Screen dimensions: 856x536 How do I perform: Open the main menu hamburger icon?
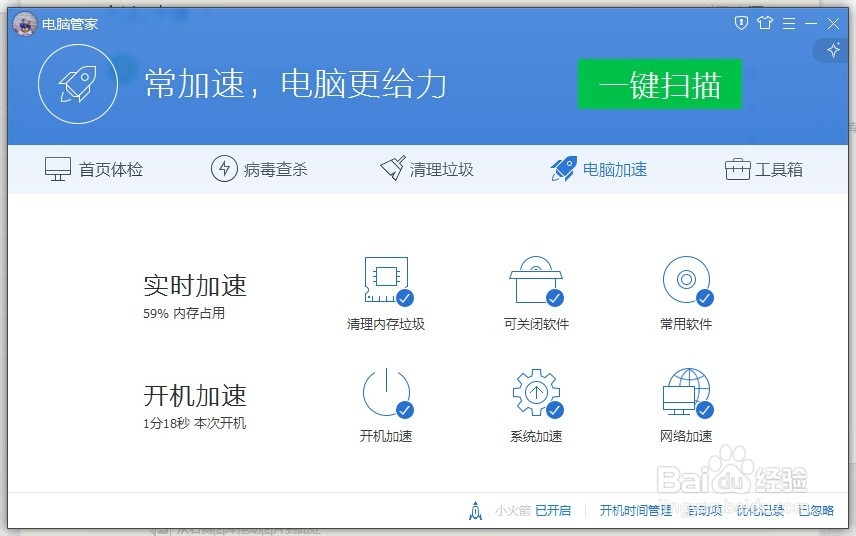pyautogui.click(x=789, y=23)
